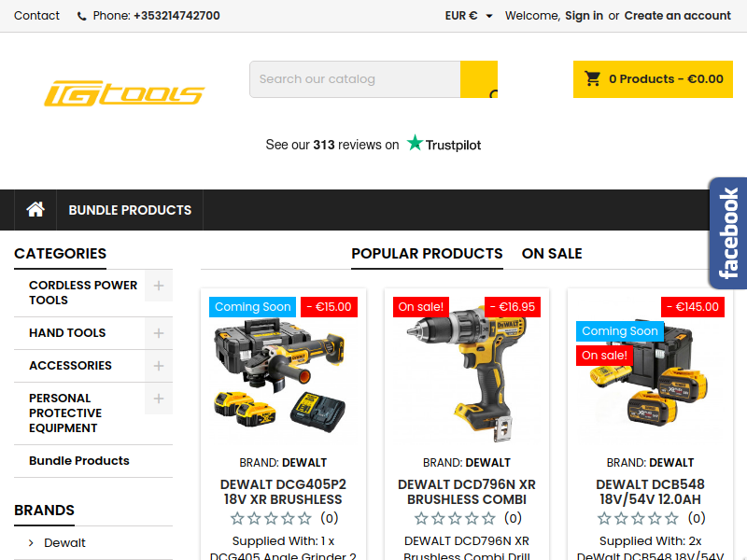Open Bundle Products sidebar link
The width and height of the screenshot is (747, 560).
tap(79, 461)
